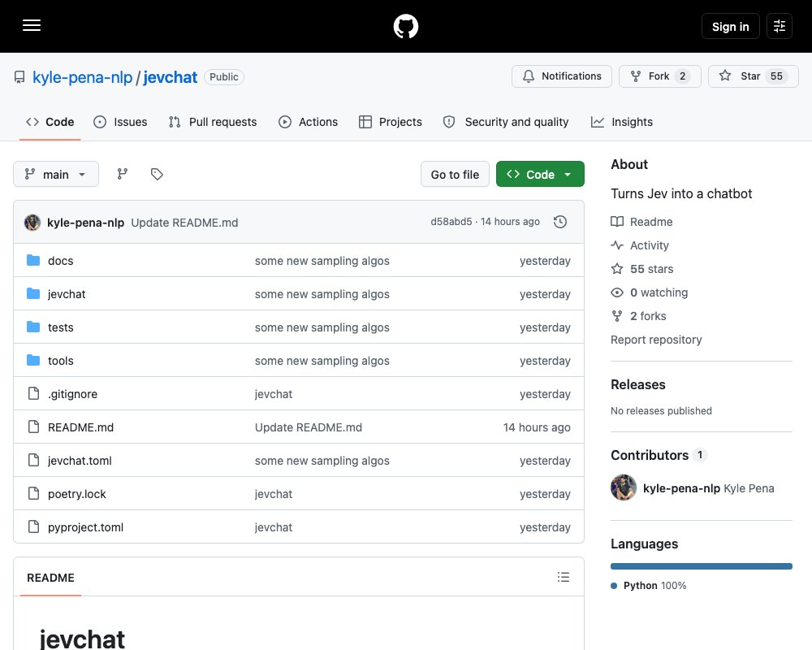The height and width of the screenshot is (650, 812).
Task: View tags via the tag icon
Action: (x=157, y=174)
